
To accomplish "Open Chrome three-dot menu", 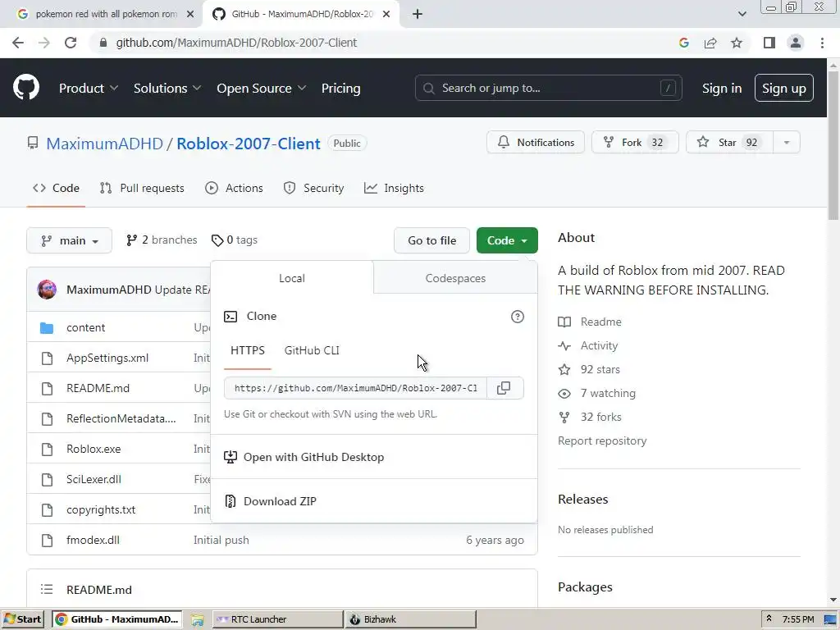I will [x=822, y=43].
